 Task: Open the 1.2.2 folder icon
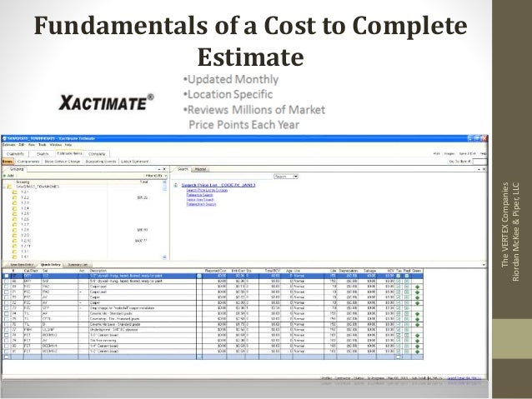click(14, 197)
